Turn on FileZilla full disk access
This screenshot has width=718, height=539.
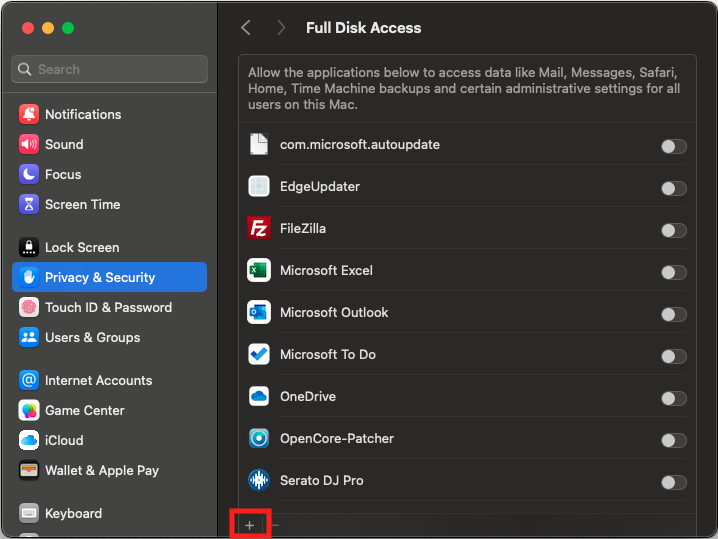[x=674, y=230]
